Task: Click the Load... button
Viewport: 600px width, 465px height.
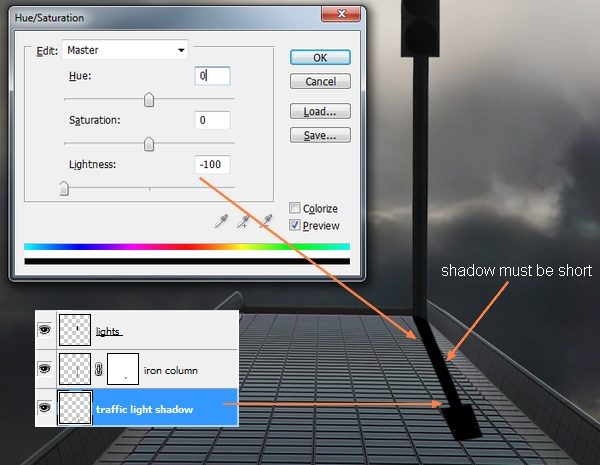Action: [320, 111]
